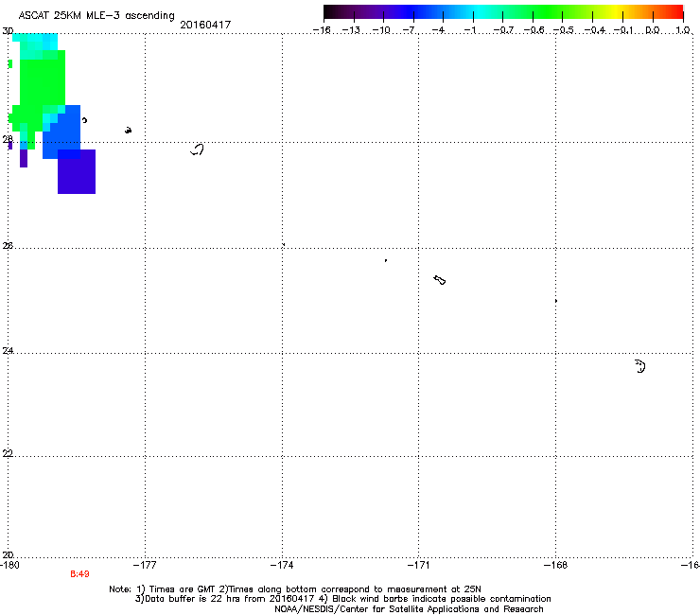Click the latitude label 22
Screen dimensions: 700x615
[8, 453]
